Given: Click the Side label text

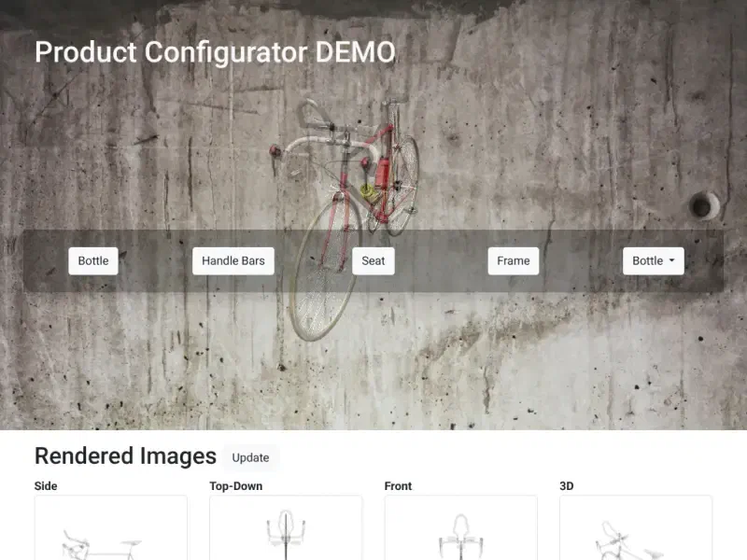Looking at the screenshot, I should (46, 486).
